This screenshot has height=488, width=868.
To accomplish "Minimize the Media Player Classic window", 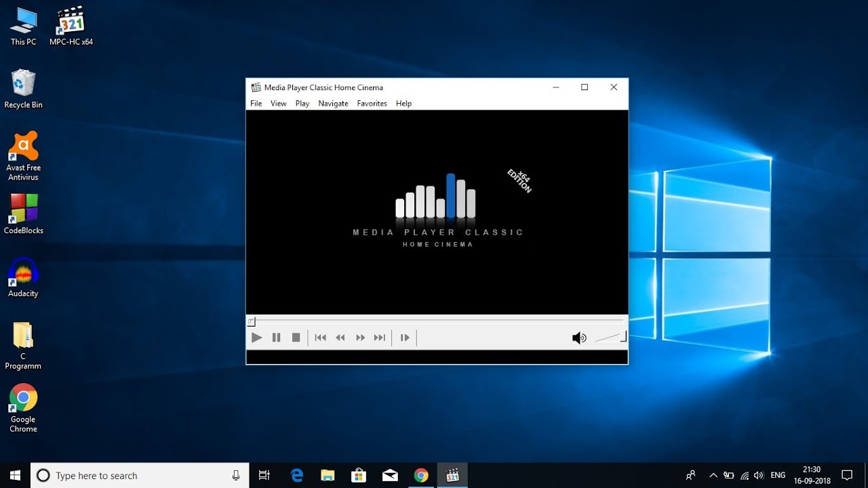I will 556,87.
